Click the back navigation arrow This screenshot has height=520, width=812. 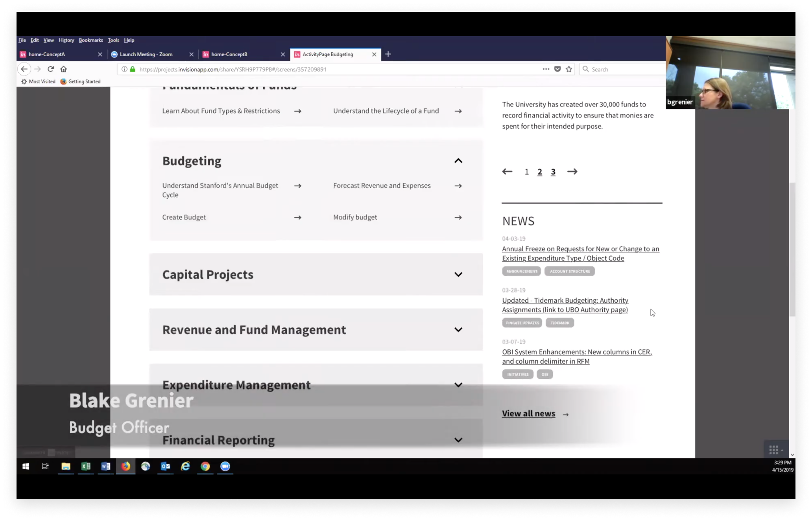(x=24, y=69)
